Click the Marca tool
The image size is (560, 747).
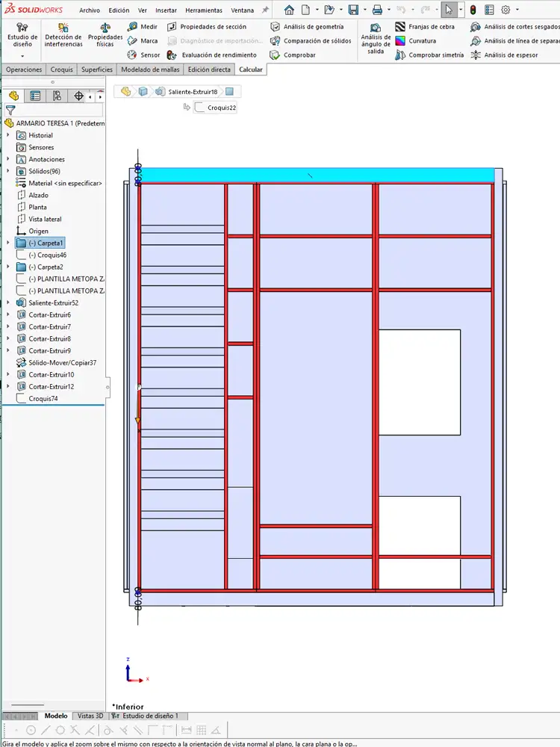[143, 41]
